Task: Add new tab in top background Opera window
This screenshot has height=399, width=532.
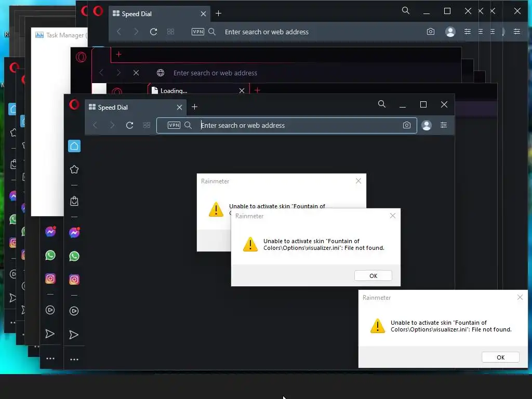Action: (219, 14)
